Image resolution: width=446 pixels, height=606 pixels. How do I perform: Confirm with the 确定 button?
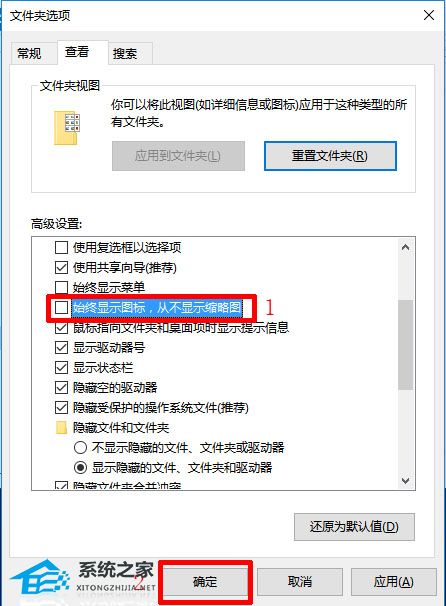(205, 582)
